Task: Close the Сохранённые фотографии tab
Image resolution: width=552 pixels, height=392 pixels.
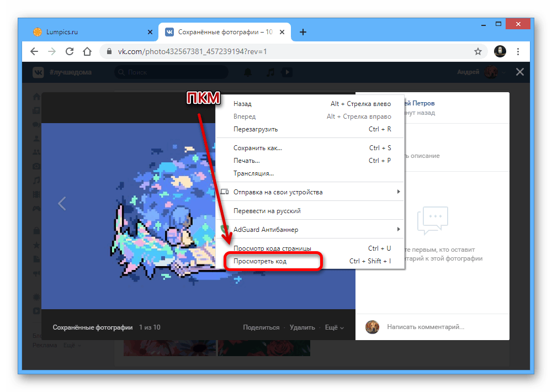Action: point(282,32)
